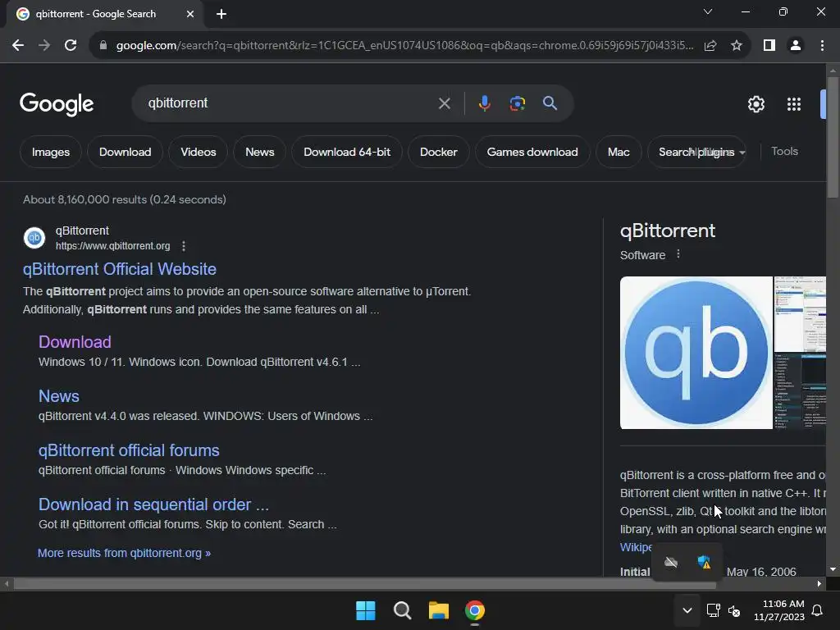840x630 pixels.
Task: Open knowledge panel more options dots
Action: tap(678, 254)
